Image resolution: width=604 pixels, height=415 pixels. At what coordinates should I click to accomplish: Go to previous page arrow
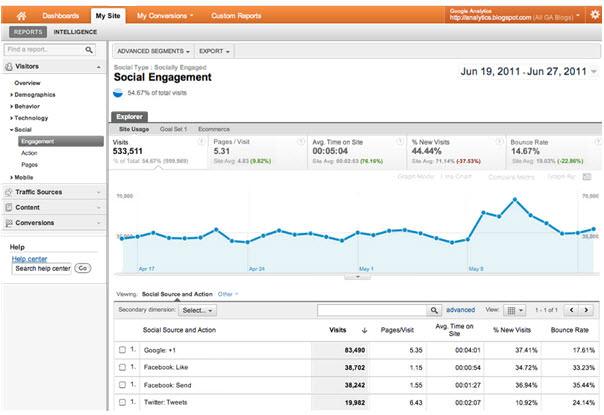pos(571,310)
